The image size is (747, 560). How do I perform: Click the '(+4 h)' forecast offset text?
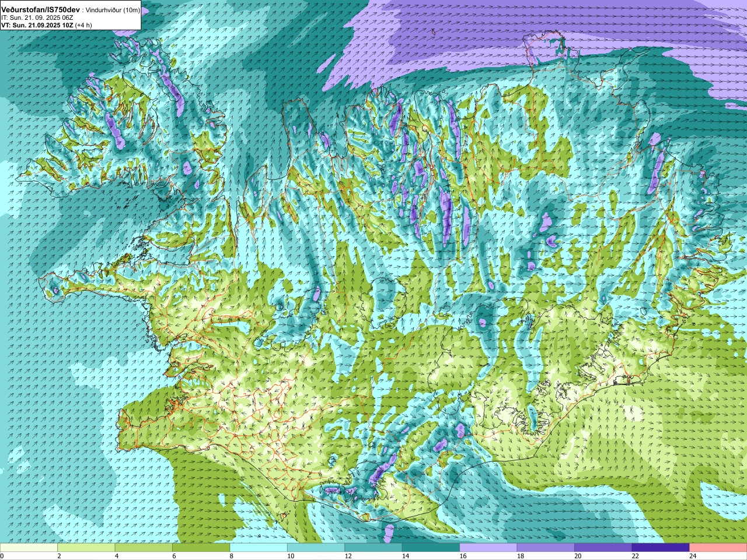pyautogui.click(x=85, y=26)
